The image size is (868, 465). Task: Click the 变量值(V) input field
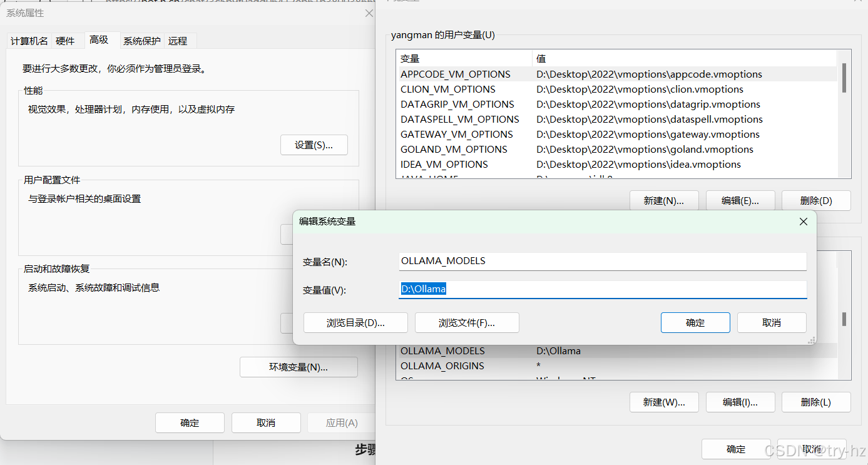point(603,289)
